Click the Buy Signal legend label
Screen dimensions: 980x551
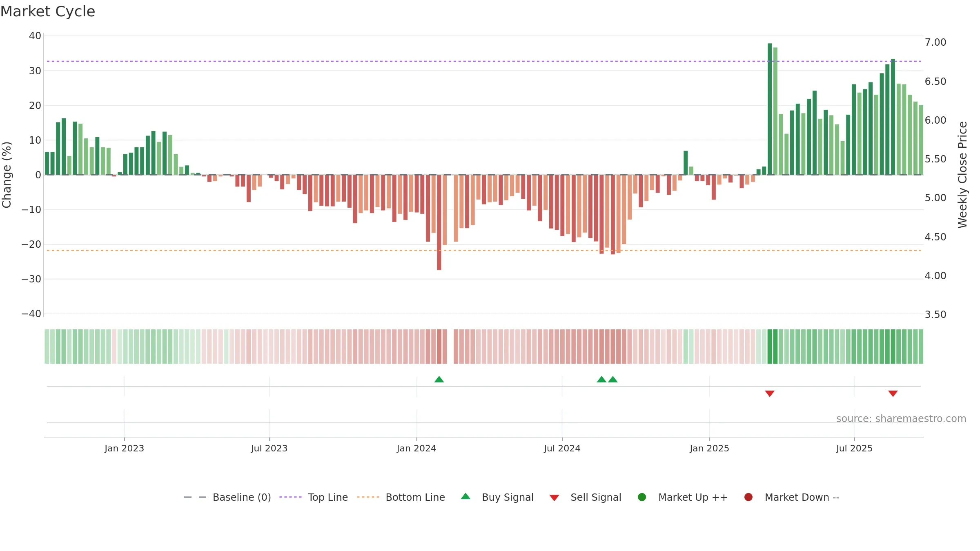pos(508,497)
